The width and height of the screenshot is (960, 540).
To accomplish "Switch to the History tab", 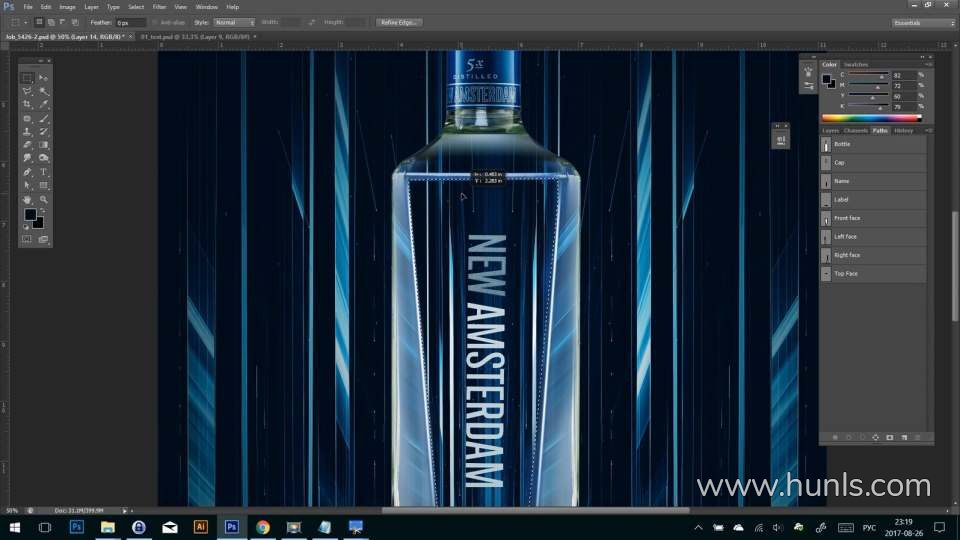I will (903, 130).
